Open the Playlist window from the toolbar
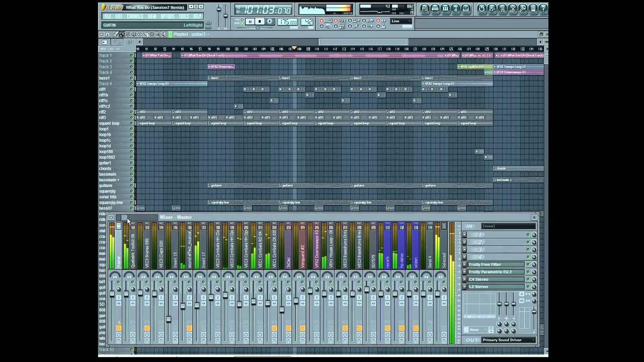Viewport: 644px width, 362px height. 425,9
